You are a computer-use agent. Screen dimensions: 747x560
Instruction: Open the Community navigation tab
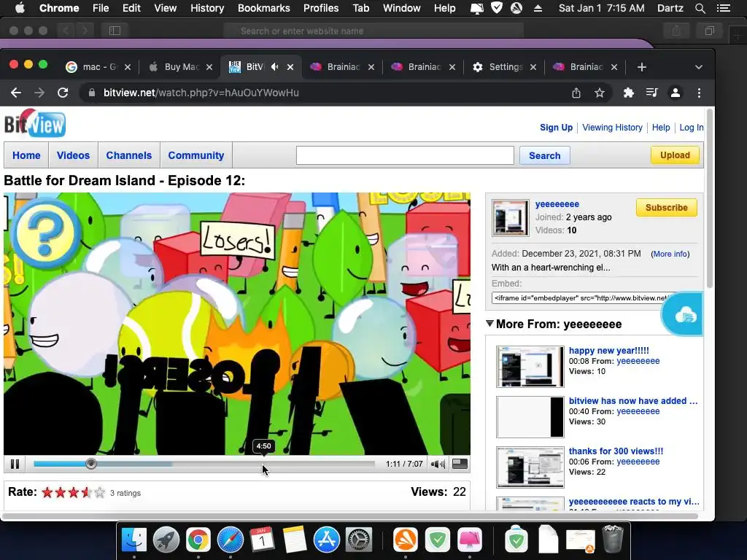(x=196, y=155)
